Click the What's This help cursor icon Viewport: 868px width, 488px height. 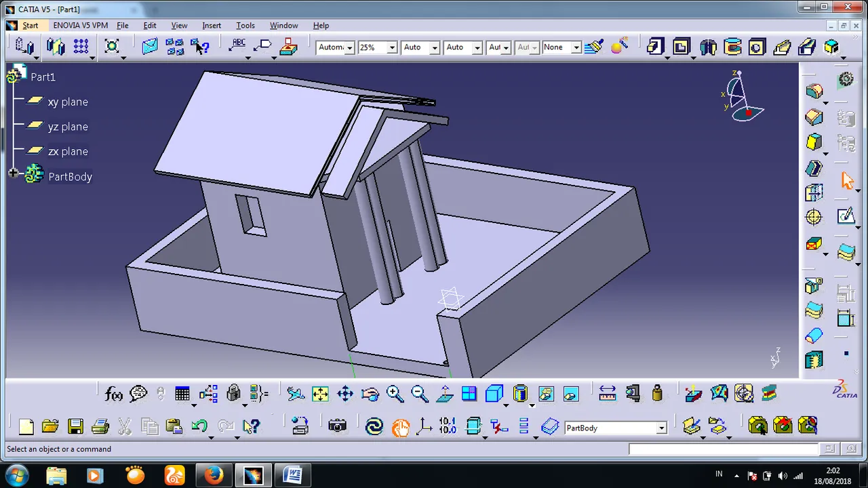click(x=251, y=426)
